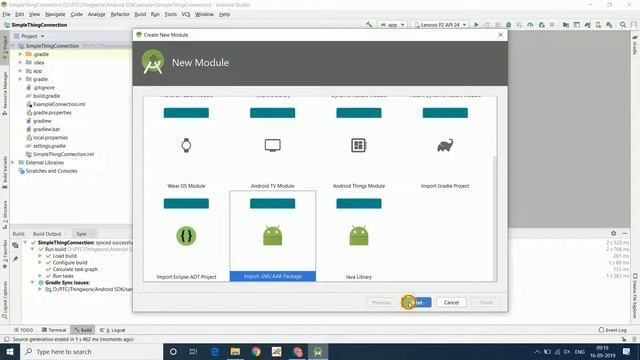
Task: Expand the gradle folder node
Action: [20, 79]
